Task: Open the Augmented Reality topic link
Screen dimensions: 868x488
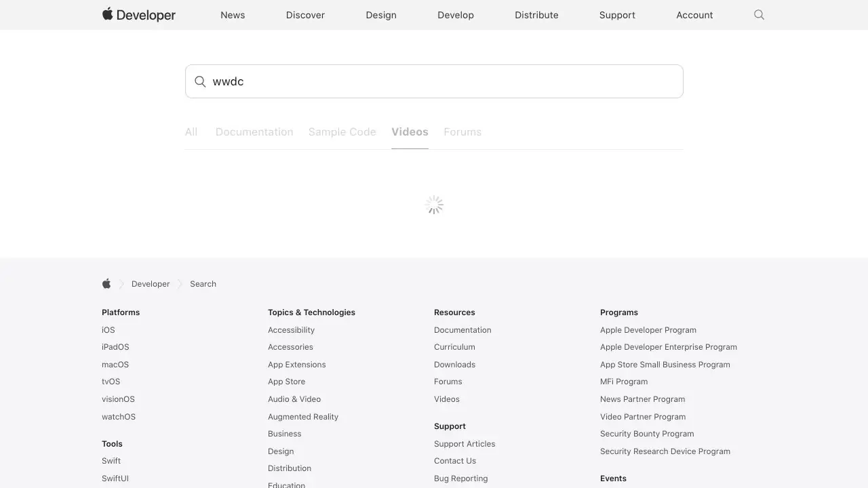Action: click(x=303, y=417)
